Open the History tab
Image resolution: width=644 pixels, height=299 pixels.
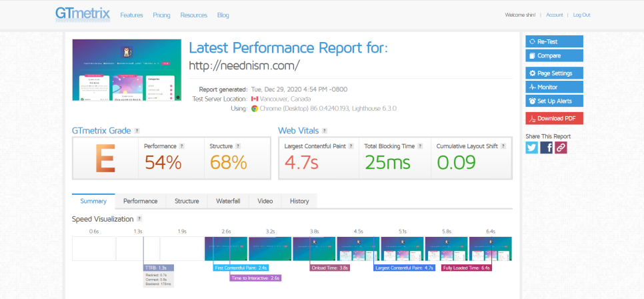click(299, 201)
